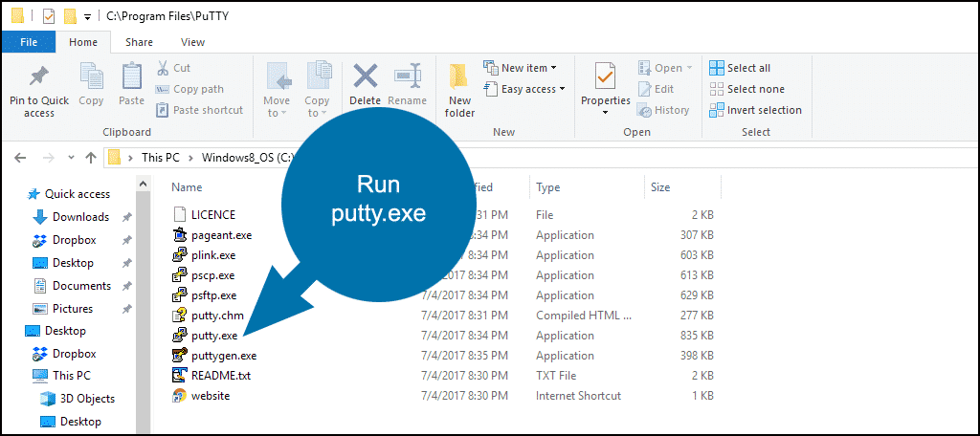Select Copy path in ribbon

point(189,89)
